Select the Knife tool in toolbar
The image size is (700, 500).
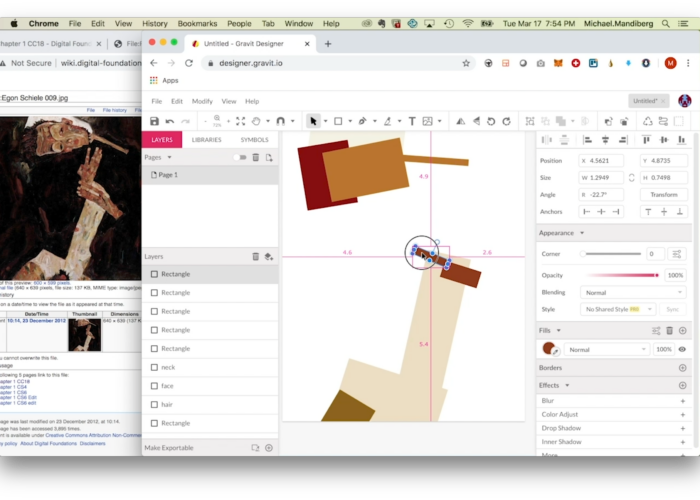click(388, 121)
